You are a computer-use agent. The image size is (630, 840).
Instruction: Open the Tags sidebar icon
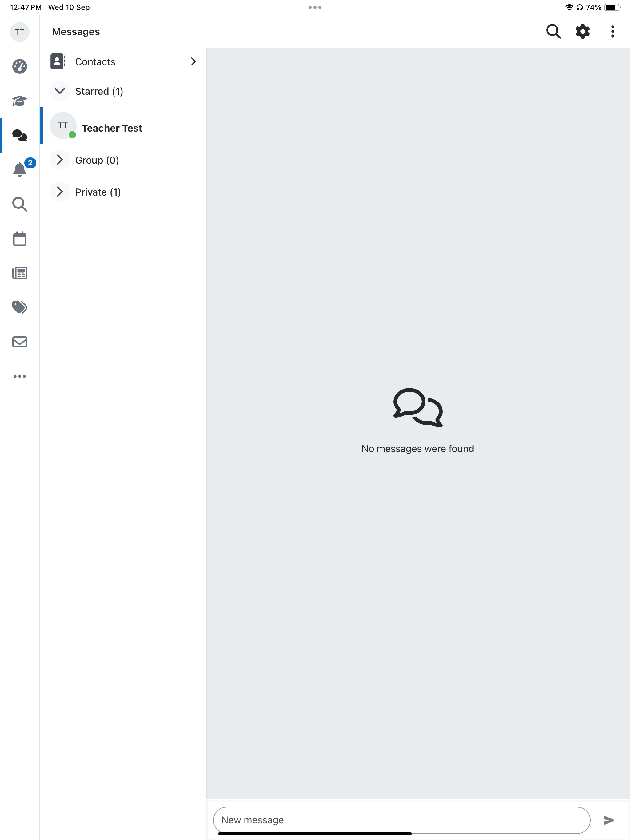tap(19, 307)
